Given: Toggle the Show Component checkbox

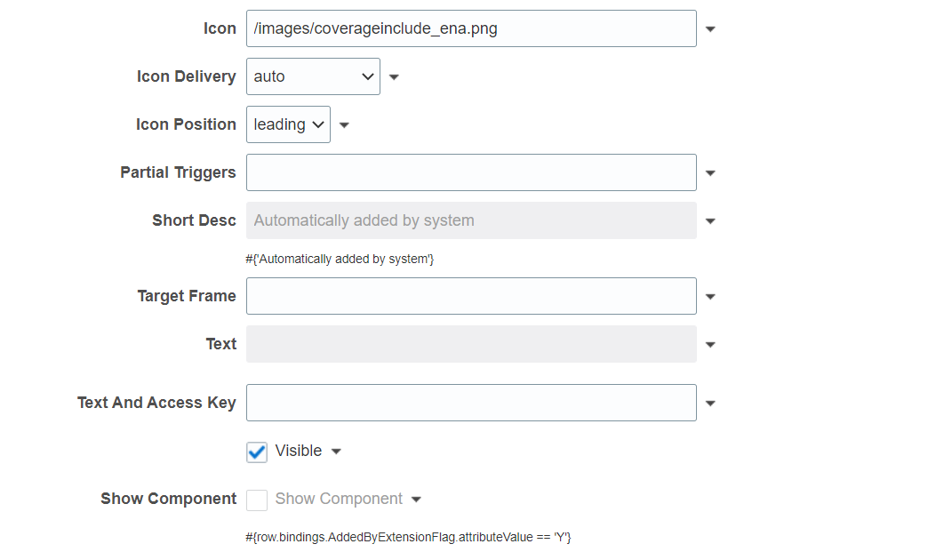Looking at the screenshot, I should tap(257, 500).
